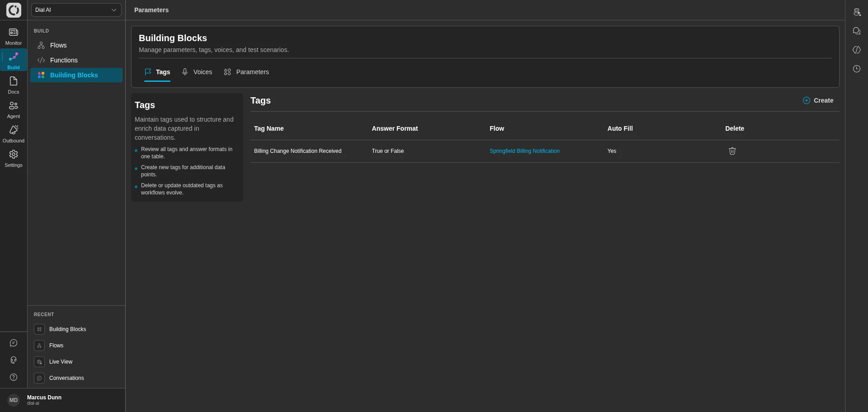Screen dimensions: 868x412
Task: Delete the Billing Change Notification Received tag
Action: coord(732,151)
